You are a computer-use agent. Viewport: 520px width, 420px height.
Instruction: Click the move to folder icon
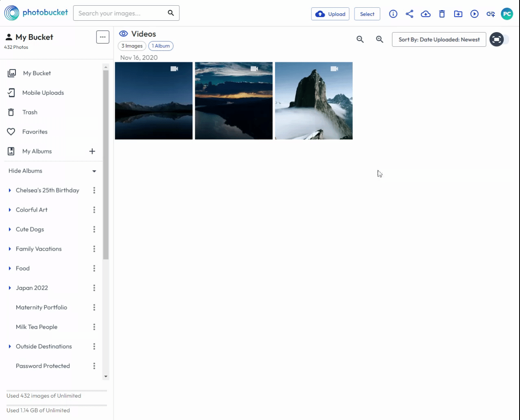pyautogui.click(x=458, y=14)
